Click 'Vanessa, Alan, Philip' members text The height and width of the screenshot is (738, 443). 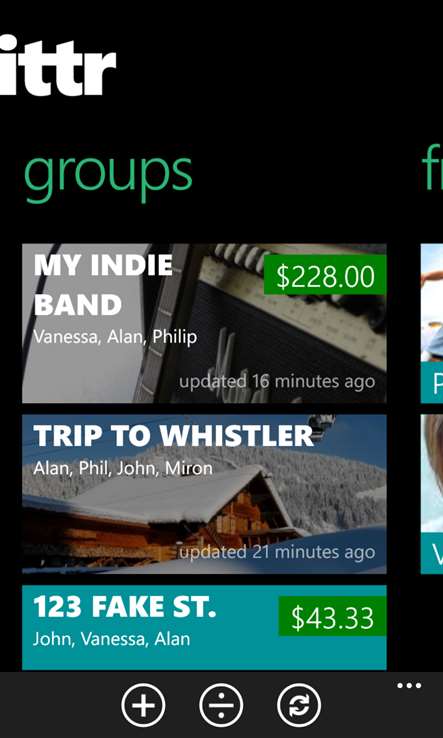[x=115, y=337]
